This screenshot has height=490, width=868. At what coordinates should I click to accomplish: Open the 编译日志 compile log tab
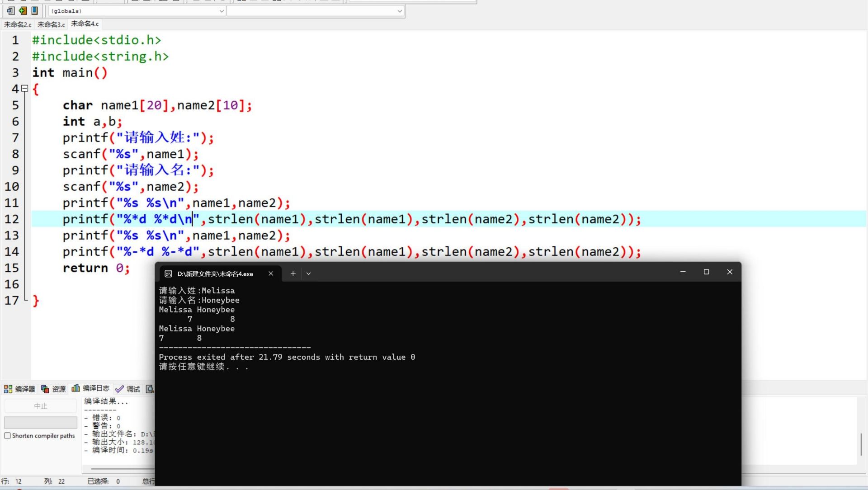[91, 388]
